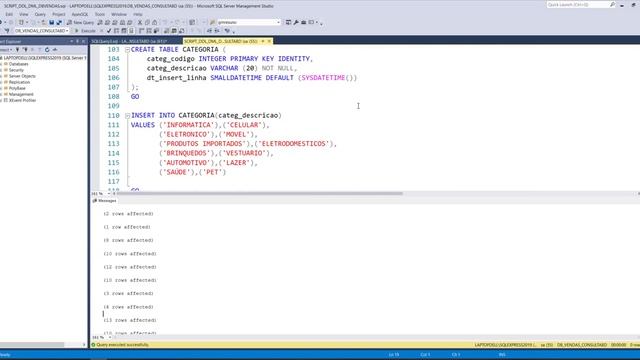The width and height of the screenshot is (640, 360).
Task: Open Object Explorer Connect dropdown
Action: pyautogui.click(x=6, y=50)
